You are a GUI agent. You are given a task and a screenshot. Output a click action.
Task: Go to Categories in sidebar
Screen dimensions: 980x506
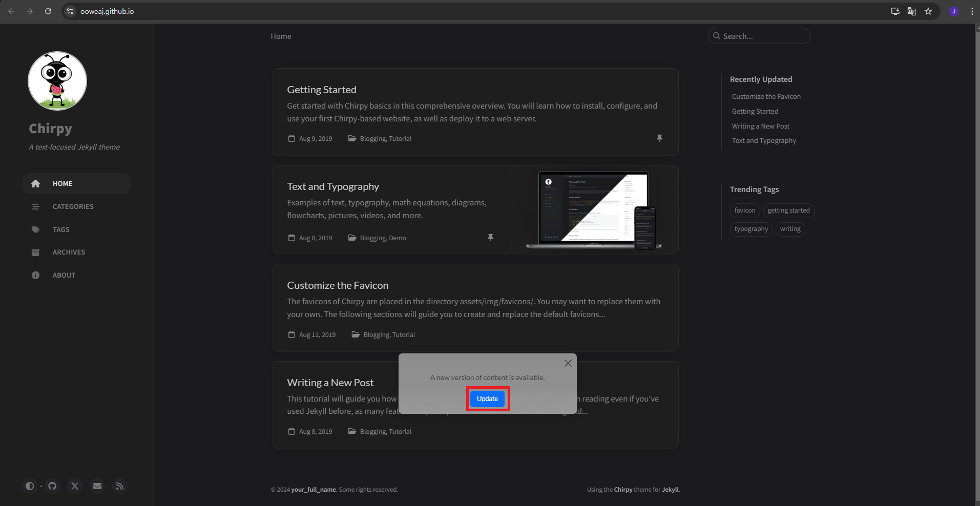73,206
